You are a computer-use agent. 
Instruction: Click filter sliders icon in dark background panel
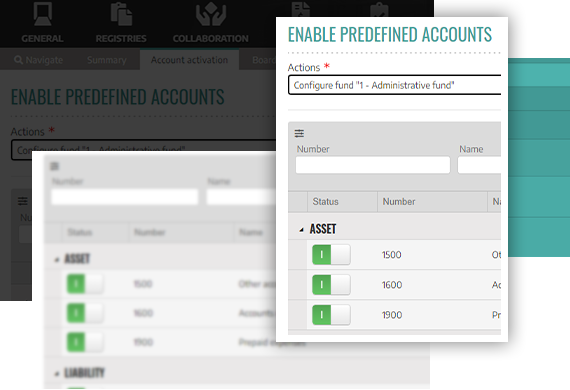click(23, 201)
